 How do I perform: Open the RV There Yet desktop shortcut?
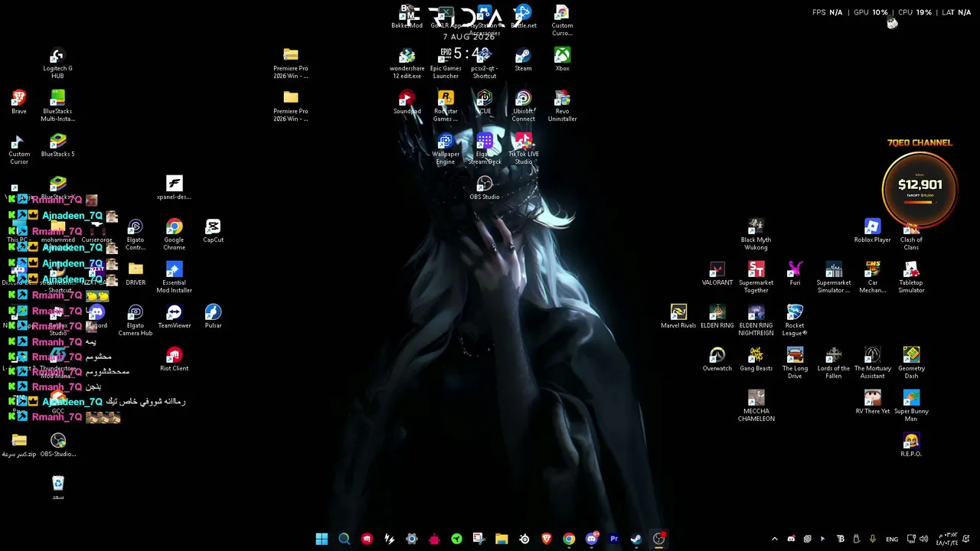coord(872,403)
